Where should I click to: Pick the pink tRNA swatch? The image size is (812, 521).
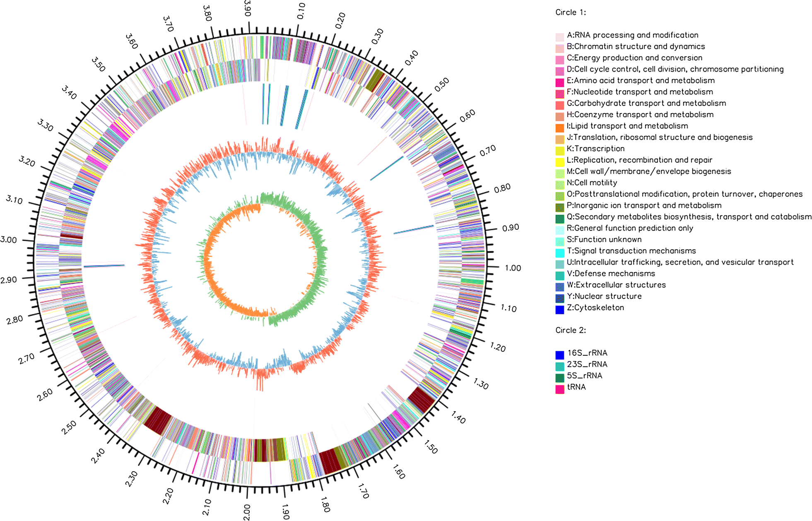pyautogui.click(x=559, y=389)
